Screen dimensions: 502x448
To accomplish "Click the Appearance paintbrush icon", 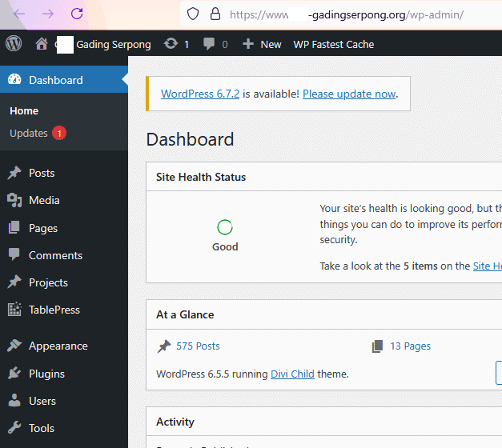I will tap(14, 346).
